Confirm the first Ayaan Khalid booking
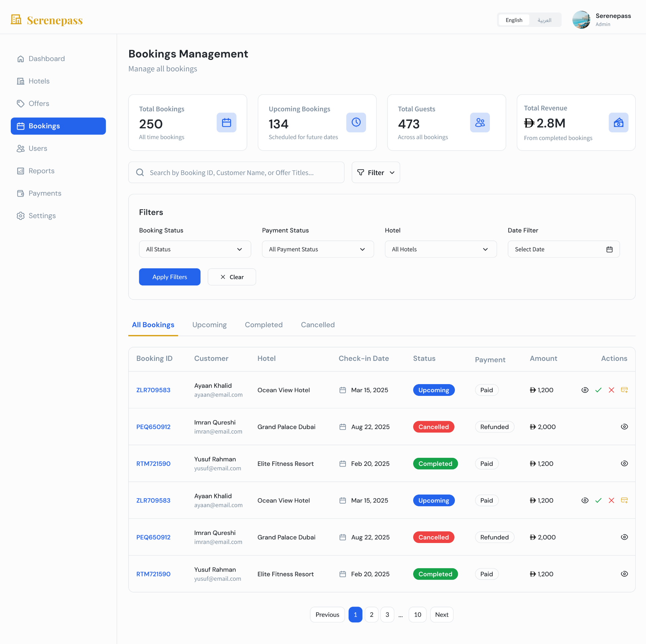The image size is (646, 644). [598, 390]
